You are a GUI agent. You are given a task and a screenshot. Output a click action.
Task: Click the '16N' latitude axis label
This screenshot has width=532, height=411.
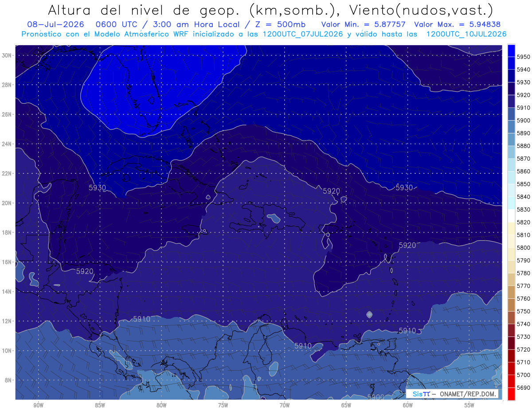(7, 262)
